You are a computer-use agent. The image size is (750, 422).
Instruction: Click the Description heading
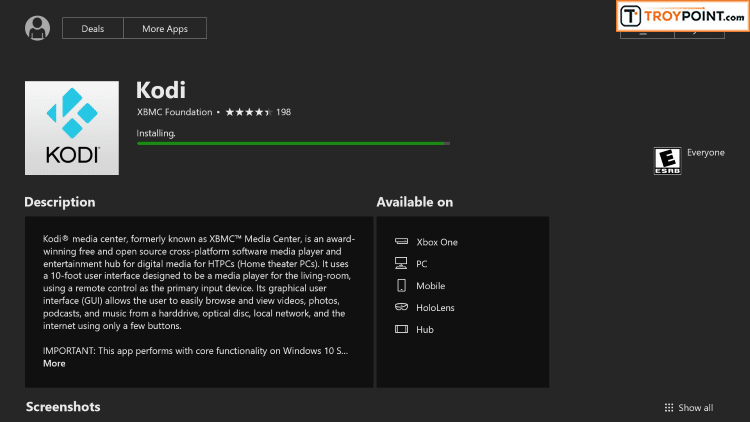[x=60, y=202]
